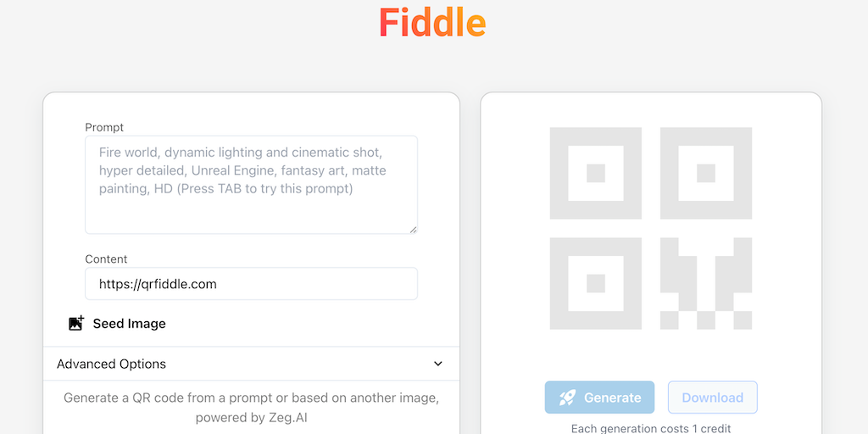The image size is (868, 434).
Task: Click the QR code top-left finder square
Action: click(595, 173)
